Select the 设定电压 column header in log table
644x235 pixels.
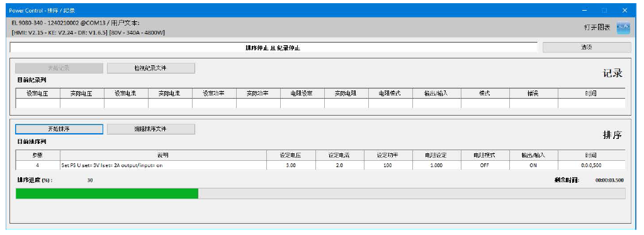click(38, 94)
